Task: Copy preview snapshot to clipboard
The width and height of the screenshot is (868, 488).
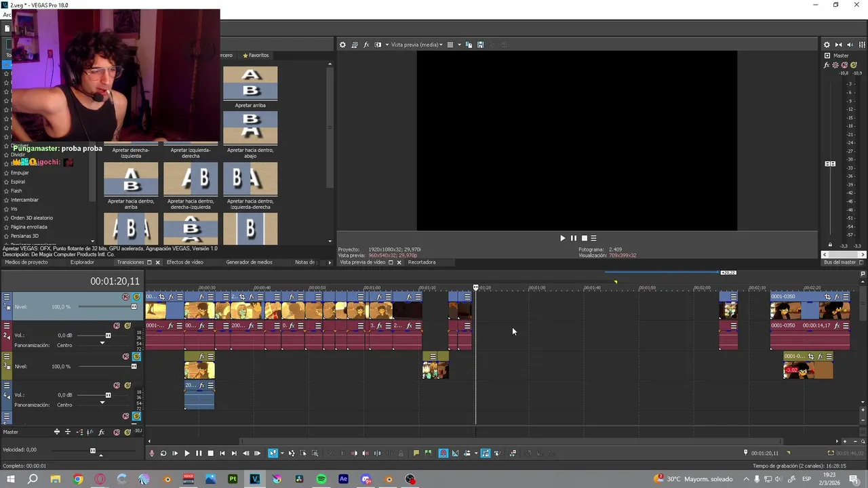Action: (x=469, y=45)
